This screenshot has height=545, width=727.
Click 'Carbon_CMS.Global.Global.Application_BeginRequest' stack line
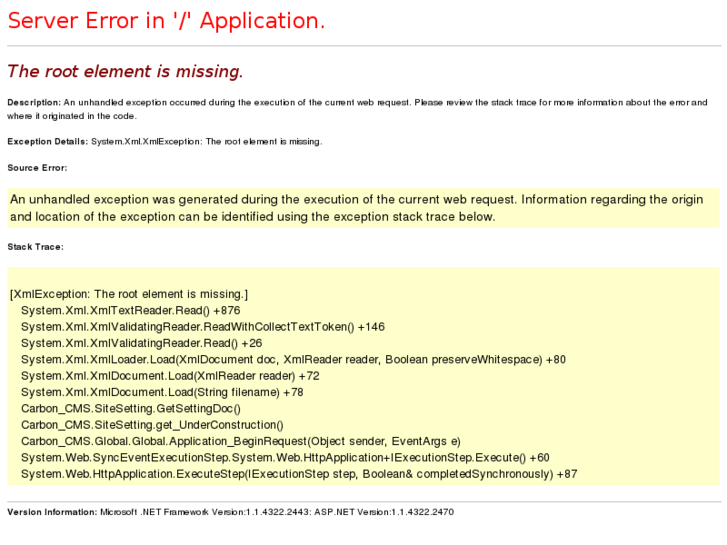241,441
